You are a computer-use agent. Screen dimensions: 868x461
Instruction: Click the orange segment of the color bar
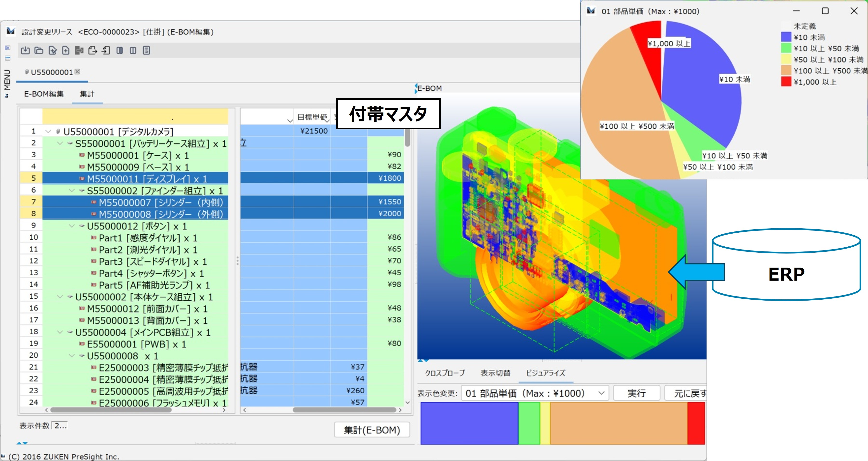pyautogui.click(x=619, y=423)
